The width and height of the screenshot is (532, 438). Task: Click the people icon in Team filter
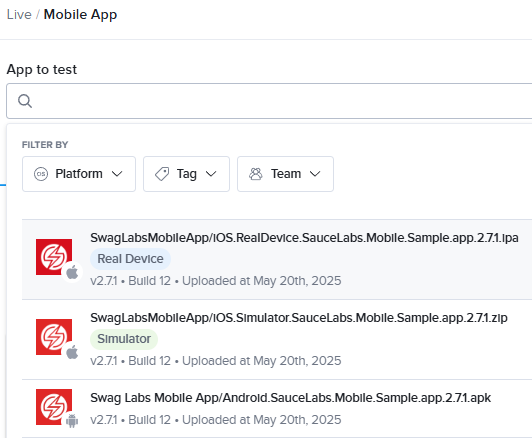[256, 174]
